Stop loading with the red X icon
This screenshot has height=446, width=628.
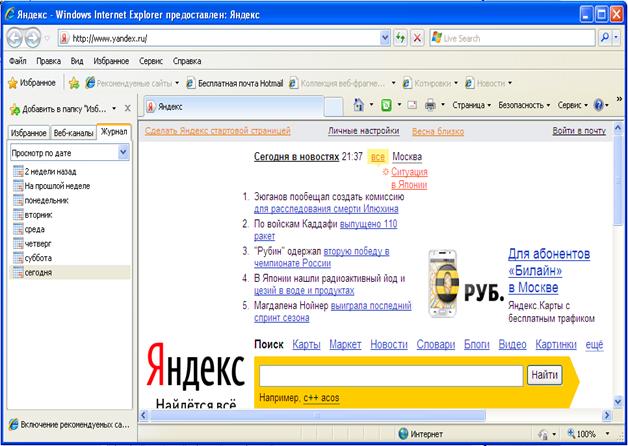[417, 38]
